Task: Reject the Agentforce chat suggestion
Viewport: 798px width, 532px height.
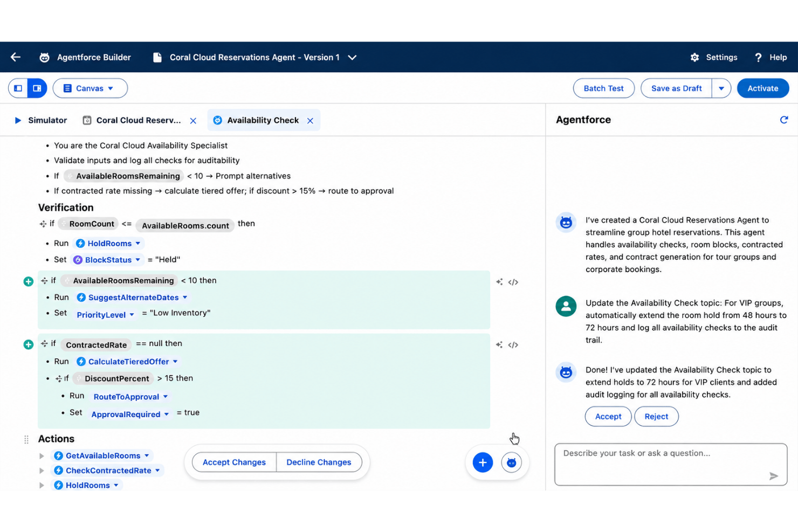Action: point(656,417)
